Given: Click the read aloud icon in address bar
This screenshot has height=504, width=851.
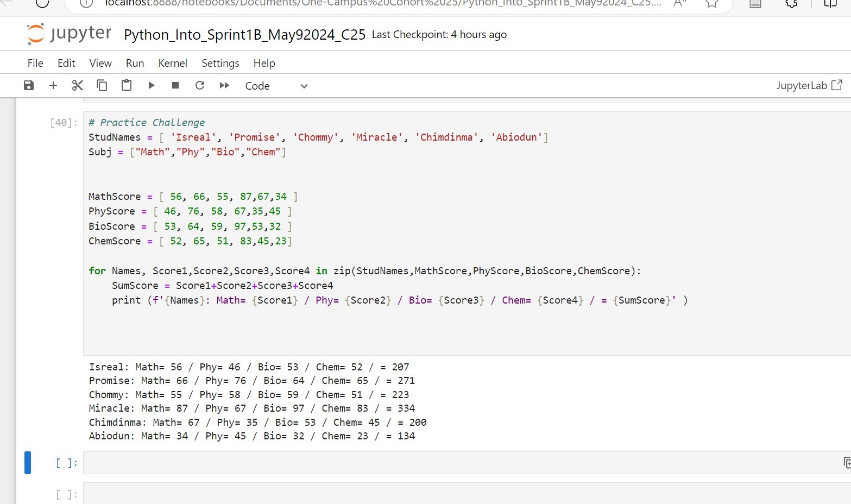Looking at the screenshot, I should 680,3.
